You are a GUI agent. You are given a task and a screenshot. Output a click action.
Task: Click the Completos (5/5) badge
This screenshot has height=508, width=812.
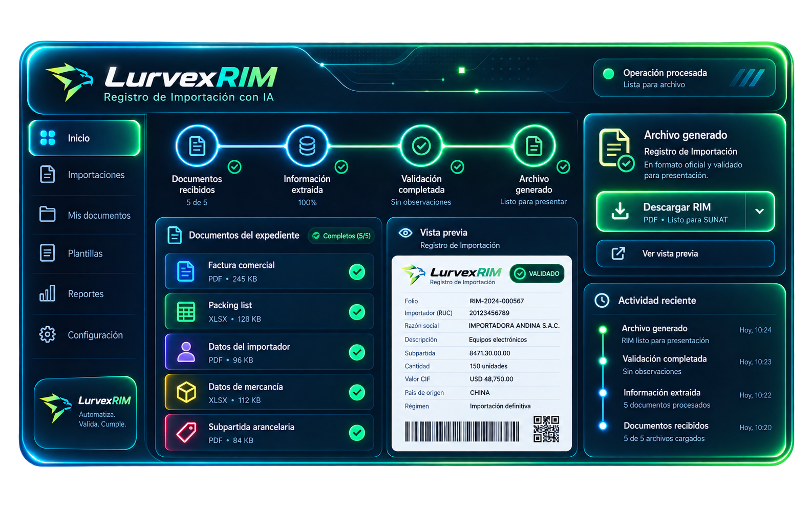pyautogui.click(x=341, y=236)
